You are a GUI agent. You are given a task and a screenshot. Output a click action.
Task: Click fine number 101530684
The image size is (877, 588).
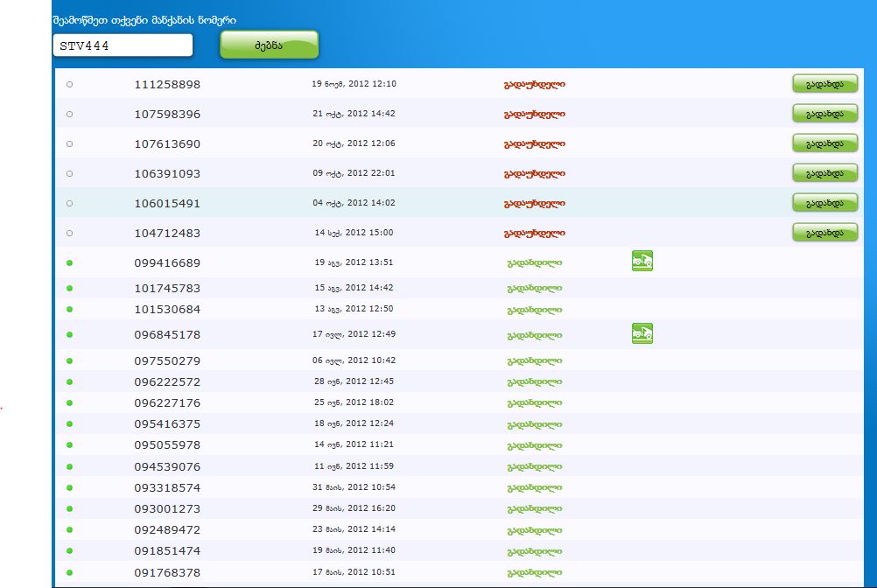click(x=167, y=309)
